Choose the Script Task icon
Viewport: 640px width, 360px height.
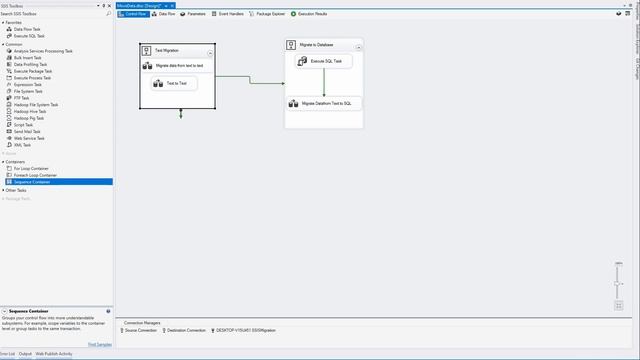tap(9, 125)
